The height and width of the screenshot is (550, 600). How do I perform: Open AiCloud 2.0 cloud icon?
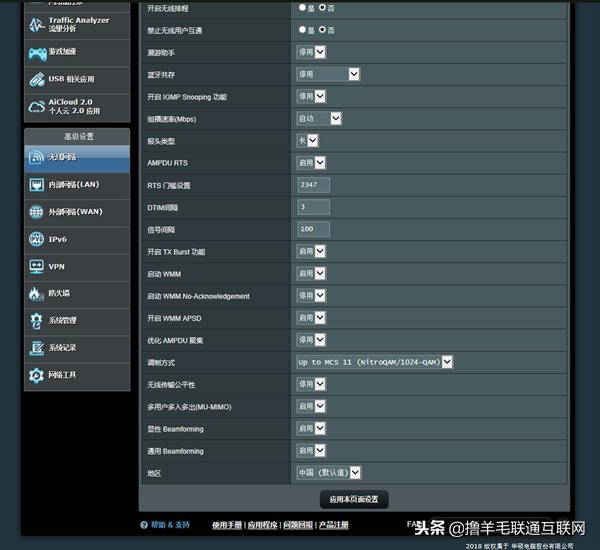click(37, 107)
